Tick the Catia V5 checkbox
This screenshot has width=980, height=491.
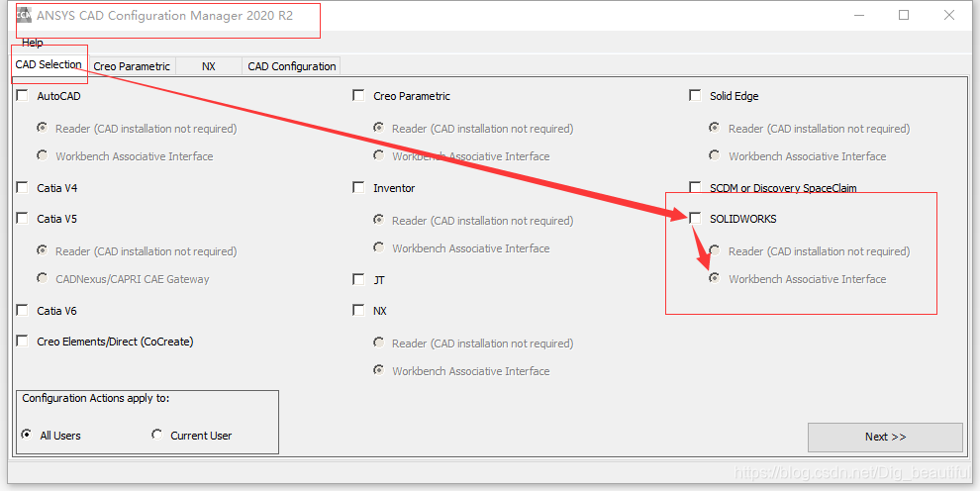23,218
